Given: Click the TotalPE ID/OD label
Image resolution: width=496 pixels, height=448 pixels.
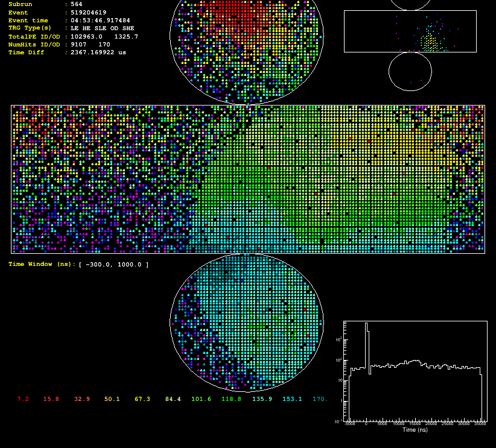Looking at the screenshot, I should click(x=34, y=37).
